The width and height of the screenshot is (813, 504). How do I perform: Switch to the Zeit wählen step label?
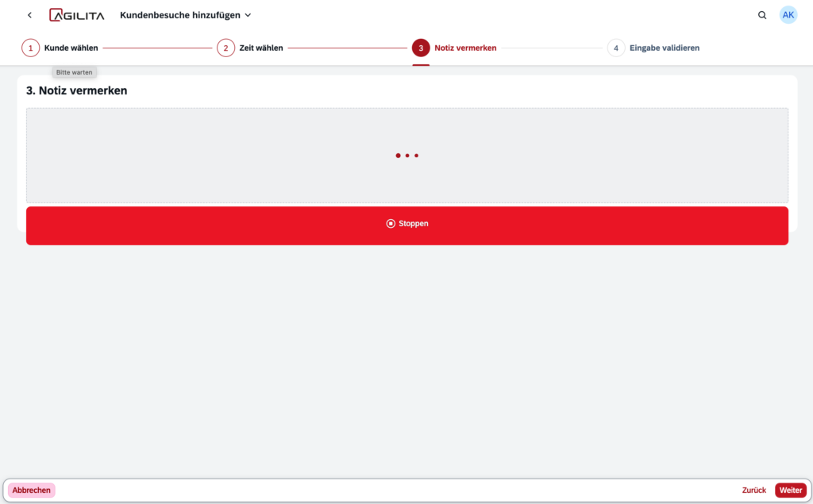tap(261, 48)
